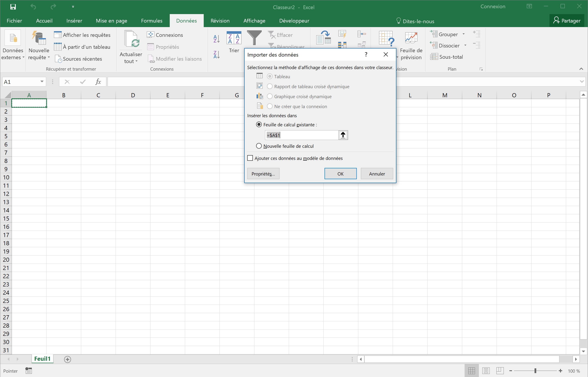
Task: Click the sort Z to A icon
Action: (x=216, y=55)
